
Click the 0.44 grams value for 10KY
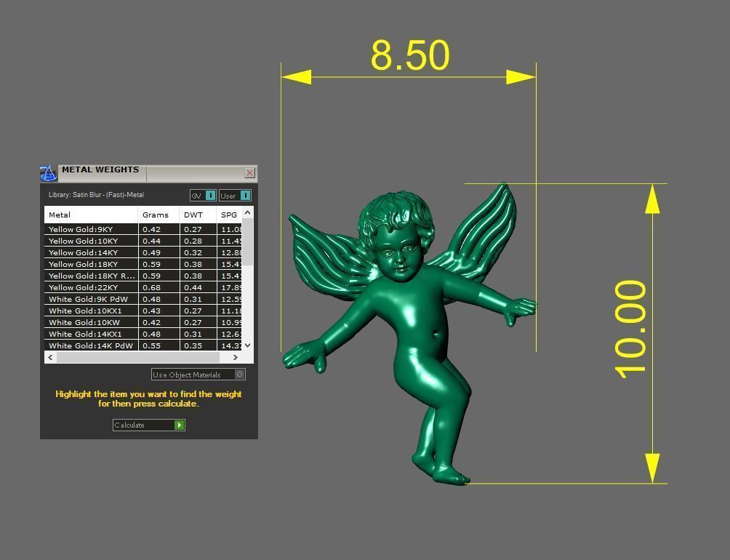(152, 241)
